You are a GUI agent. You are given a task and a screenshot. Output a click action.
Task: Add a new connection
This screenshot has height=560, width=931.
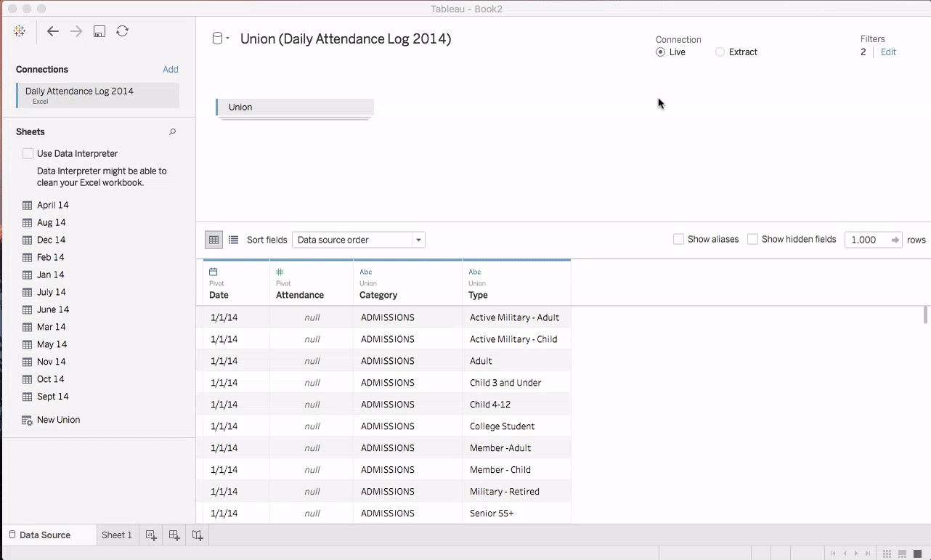pos(171,70)
